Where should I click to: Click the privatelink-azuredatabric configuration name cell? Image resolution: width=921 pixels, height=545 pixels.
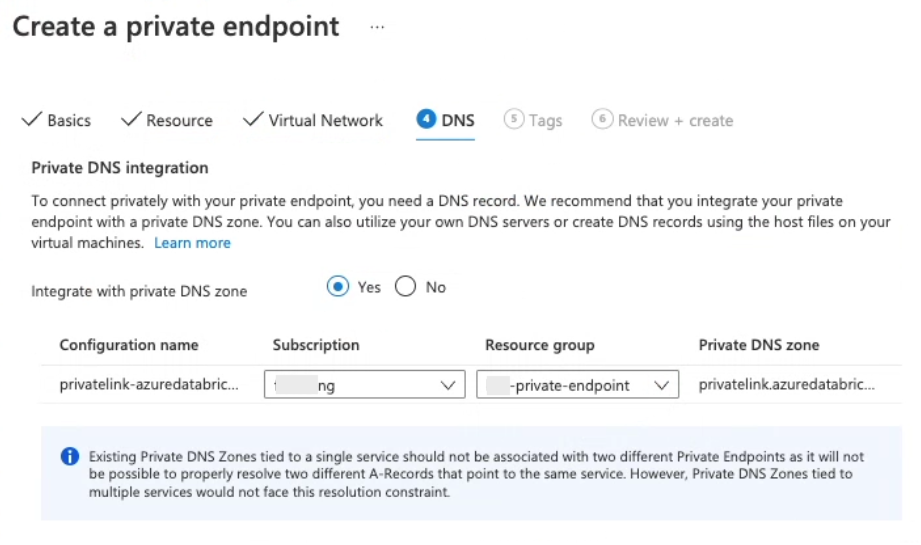point(149,384)
